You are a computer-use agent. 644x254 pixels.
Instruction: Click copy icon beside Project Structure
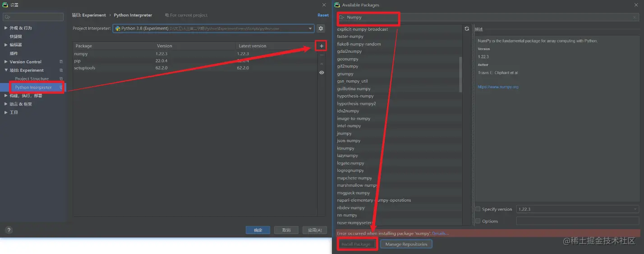click(61, 79)
